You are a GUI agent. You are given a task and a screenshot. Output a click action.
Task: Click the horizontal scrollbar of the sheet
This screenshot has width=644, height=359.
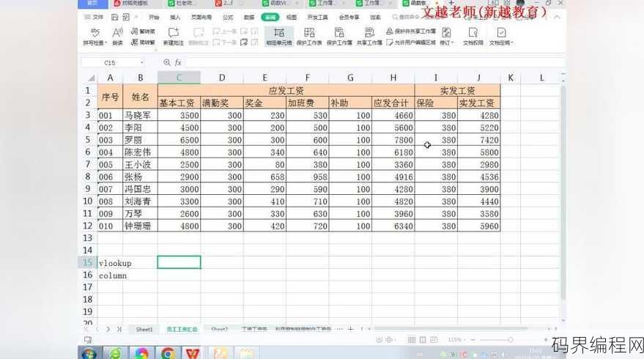click(x=451, y=329)
